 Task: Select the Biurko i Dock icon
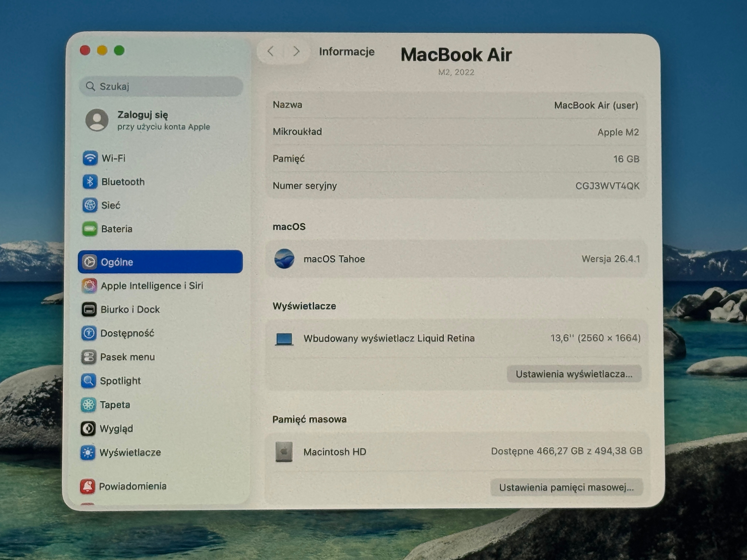(x=89, y=309)
